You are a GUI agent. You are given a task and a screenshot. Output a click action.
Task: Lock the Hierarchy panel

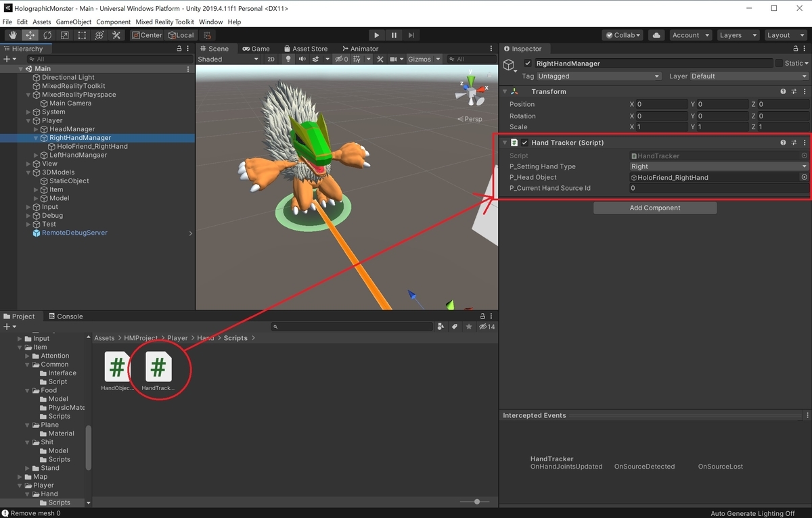pyautogui.click(x=179, y=49)
